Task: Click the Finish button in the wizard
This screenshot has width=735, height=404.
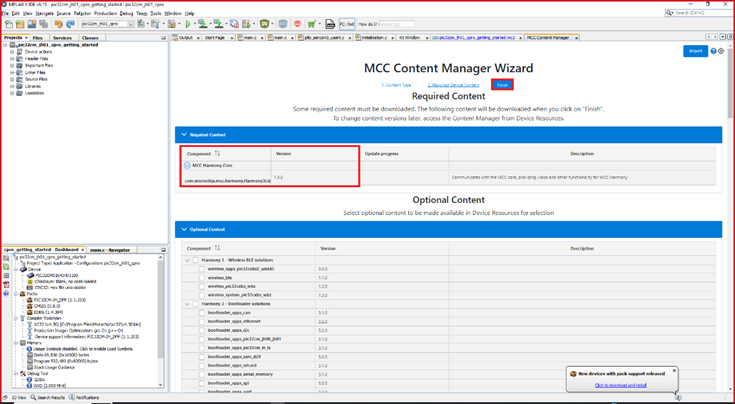Action: 502,85
